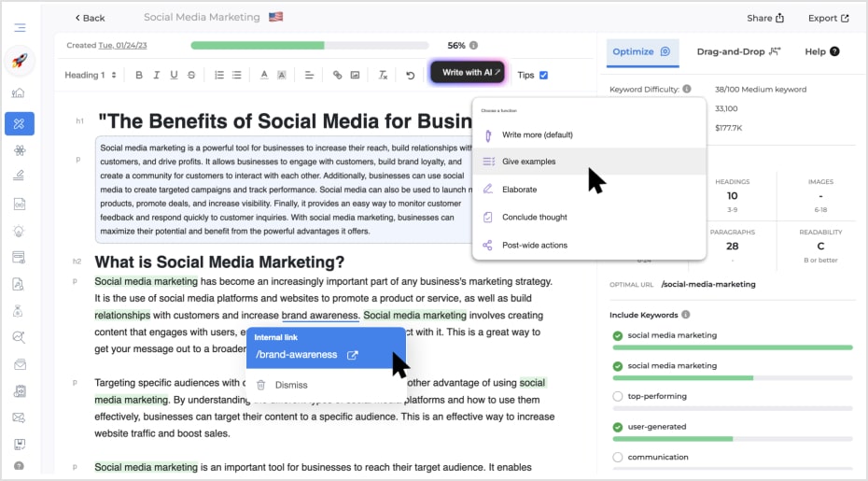Click the /social-media-marketing optimal URL

[708, 284]
